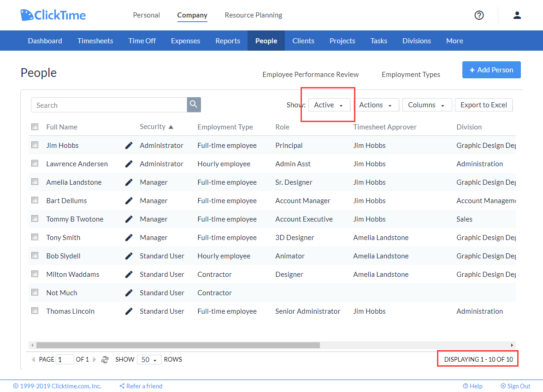Click the next page arrow
This screenshot has height=392, width=543.
(94, 359)
